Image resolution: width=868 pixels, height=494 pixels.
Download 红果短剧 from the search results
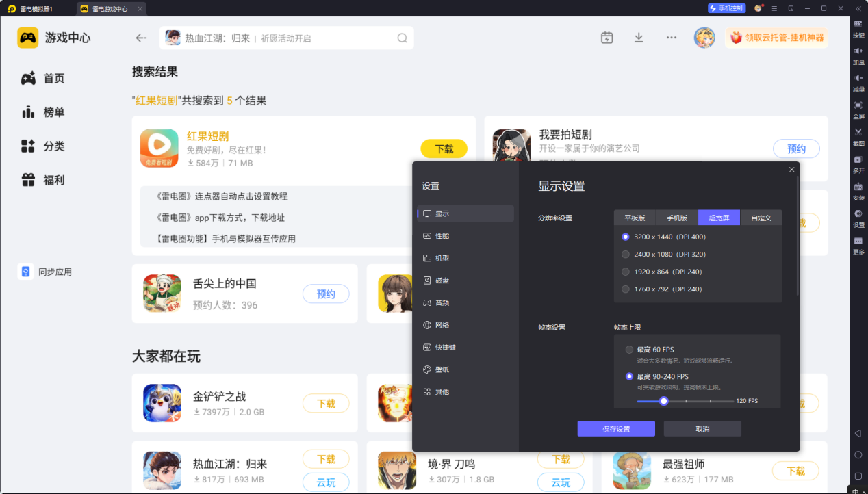(444, 148)
